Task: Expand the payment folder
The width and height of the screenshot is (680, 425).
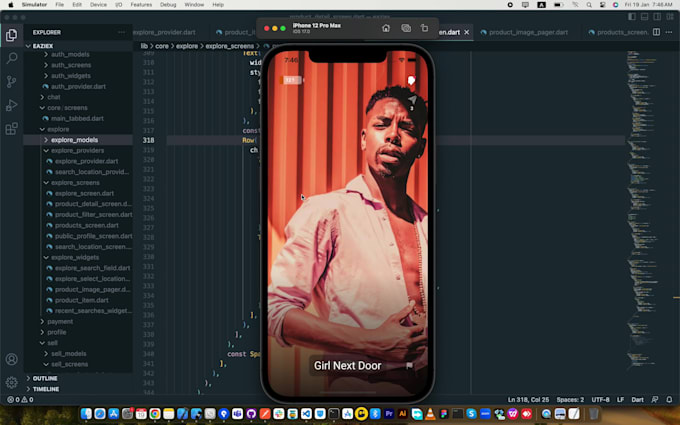Action: (59, 321)
